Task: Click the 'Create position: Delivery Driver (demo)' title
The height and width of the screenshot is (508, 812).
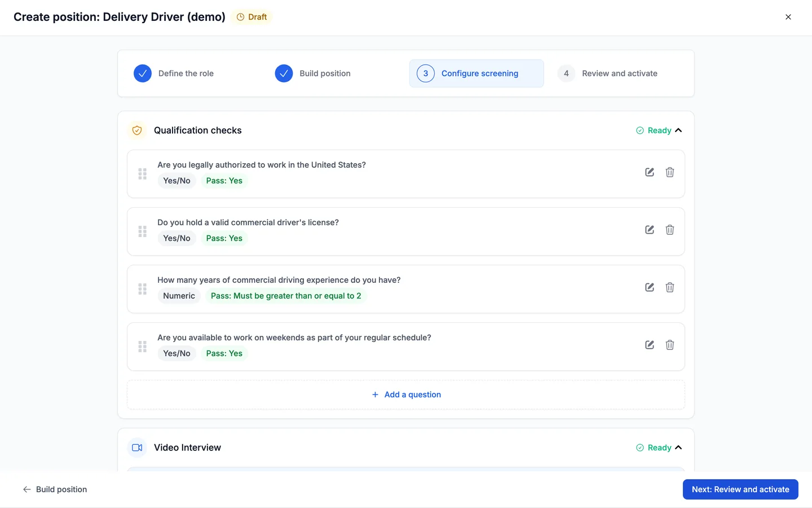Action: 120,17
